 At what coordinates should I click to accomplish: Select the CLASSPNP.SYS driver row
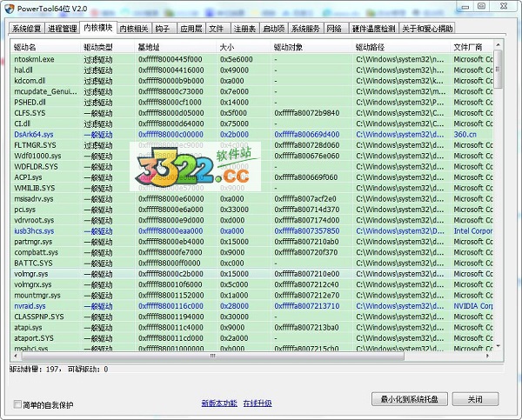(252, 317)
